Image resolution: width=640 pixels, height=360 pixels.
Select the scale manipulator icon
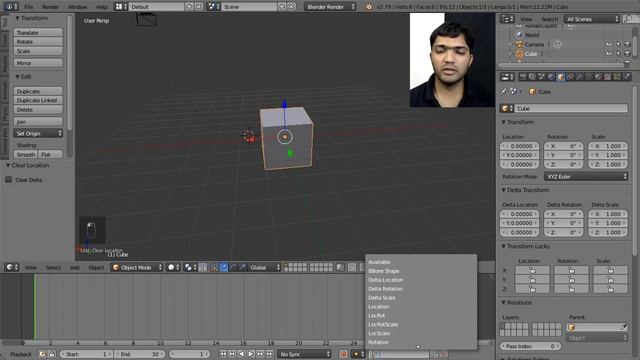(x=242, y=267)
